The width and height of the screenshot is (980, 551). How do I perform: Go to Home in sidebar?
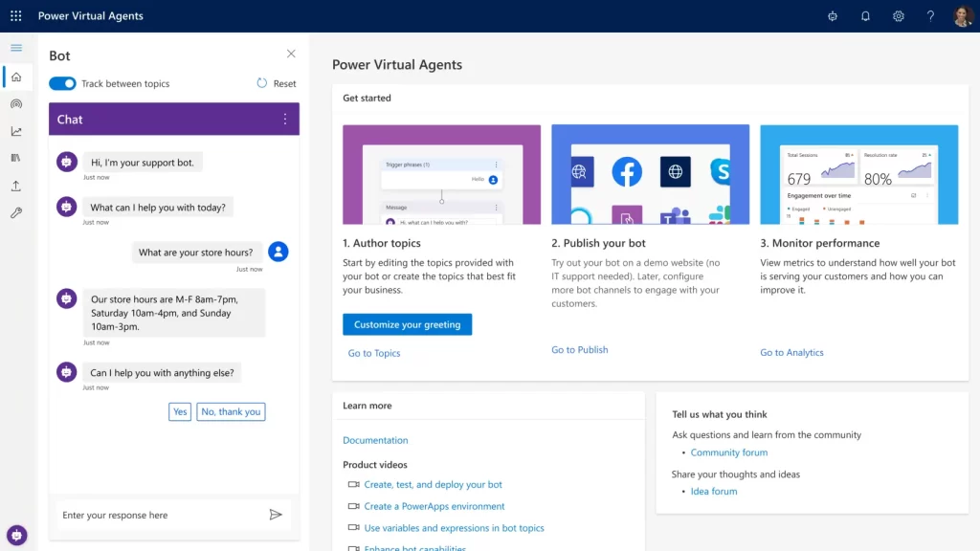click(16, 77)
